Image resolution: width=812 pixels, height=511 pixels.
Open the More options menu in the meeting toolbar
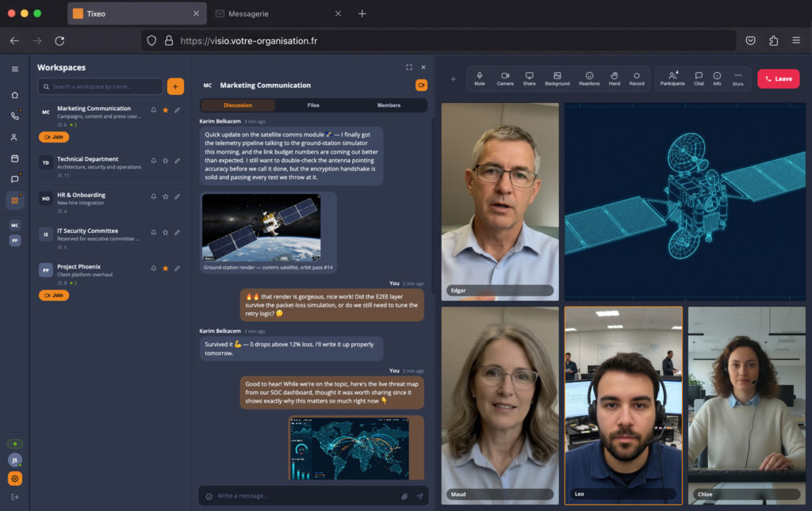[x=738, y=78]
